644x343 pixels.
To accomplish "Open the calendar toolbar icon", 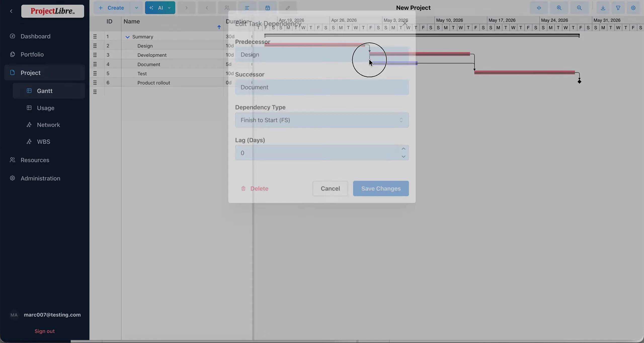I will tap(268, 8).
